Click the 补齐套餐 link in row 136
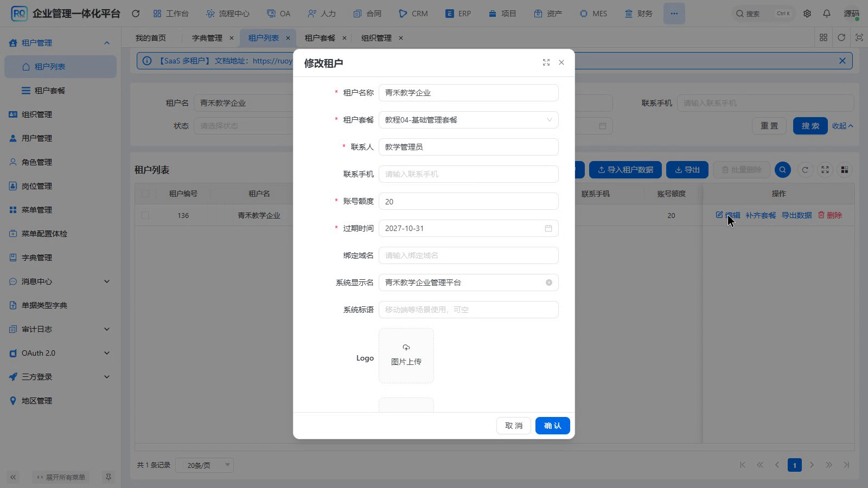Screen dimensions: 868x488 coord(761,215)
